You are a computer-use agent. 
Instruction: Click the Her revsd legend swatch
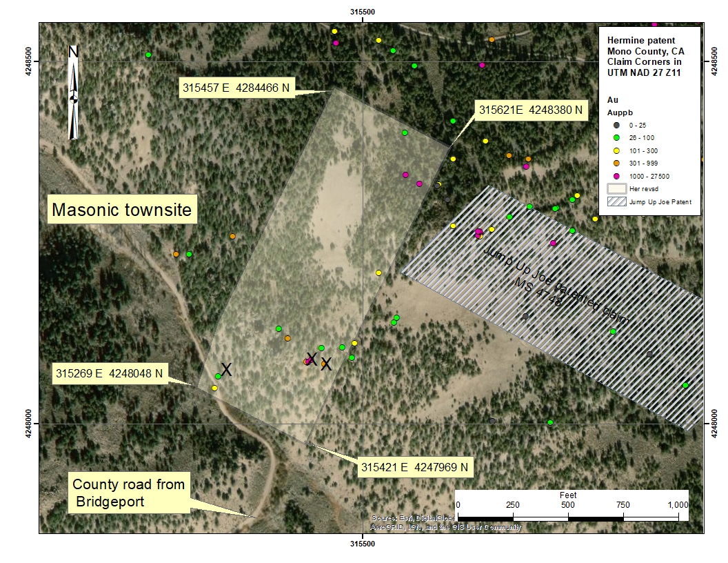coord(616,188)
